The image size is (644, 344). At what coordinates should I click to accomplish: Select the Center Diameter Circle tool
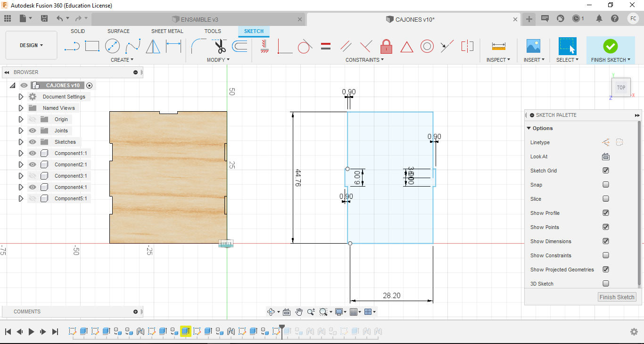pos(112,46)
